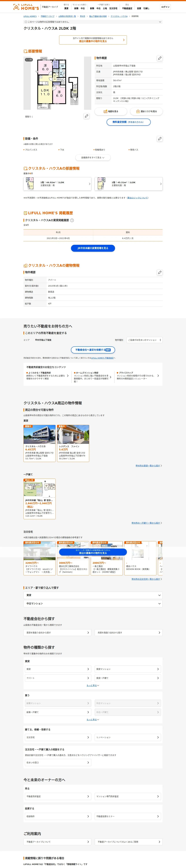This screenshot has height=868, width=186.
Task: Open 不動産アーカイブ breadcrumb link
Action: [x=48, y=16]
